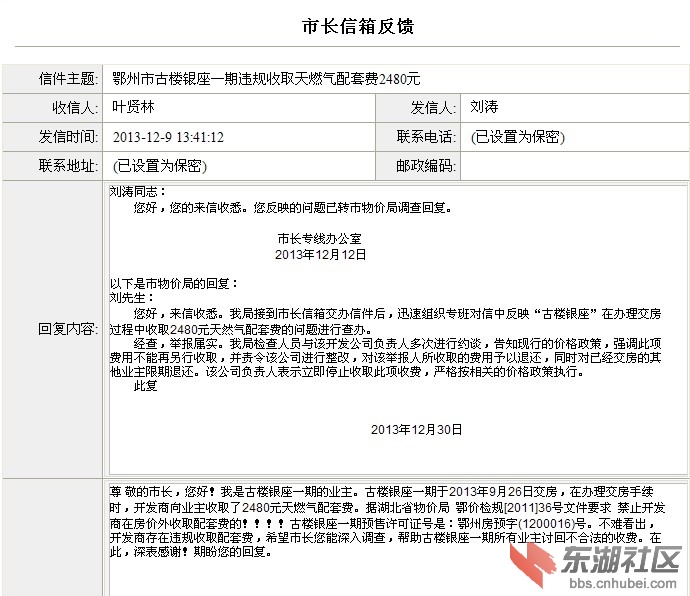This screenshot has height=596, width=690.
Task: Click the line starting 他业主限期退还
Action: [348, 372]
